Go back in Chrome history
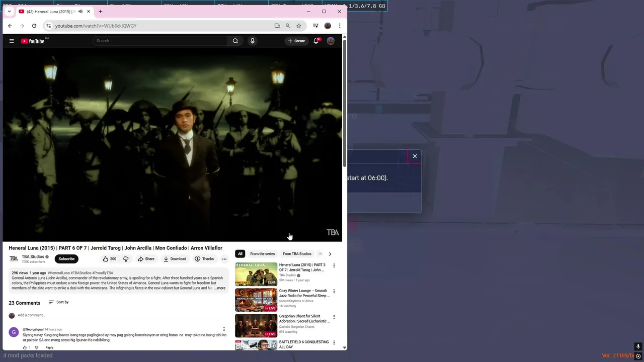The height and width of the screenshot is (362, 644). coord(10,26)
